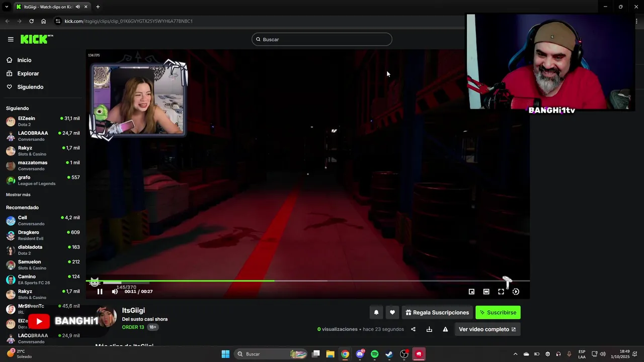Viewport: 644px width, 362px height.
Task: Toggle theater mode in player
Action: click(486, 292)
